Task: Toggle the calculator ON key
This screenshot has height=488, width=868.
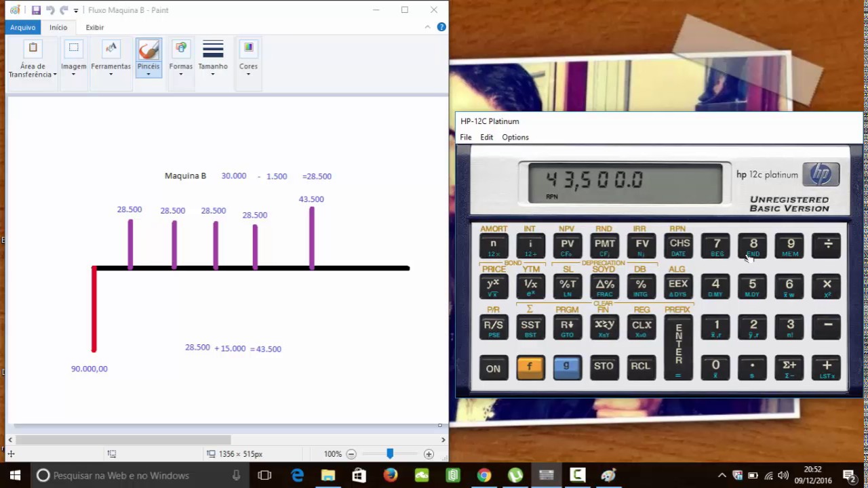Action: tap(494, 368)
